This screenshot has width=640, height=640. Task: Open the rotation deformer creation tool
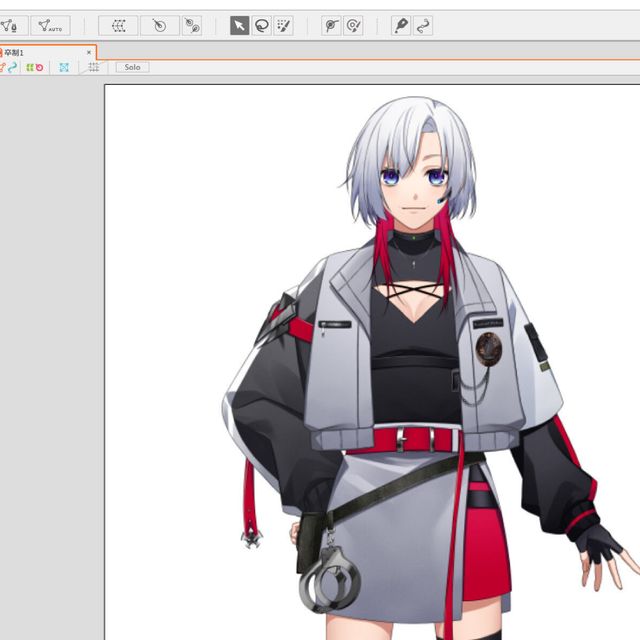(x=191, y=26)
